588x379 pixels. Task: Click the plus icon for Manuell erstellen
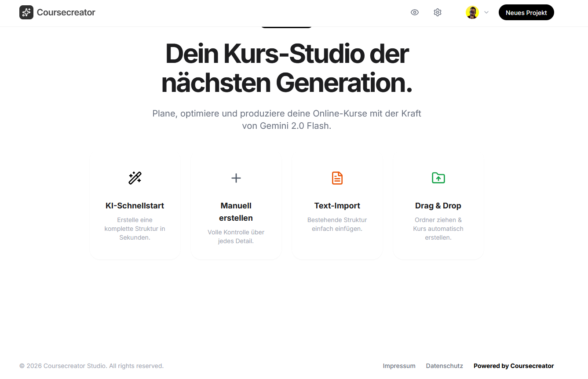tap(236, 178)
